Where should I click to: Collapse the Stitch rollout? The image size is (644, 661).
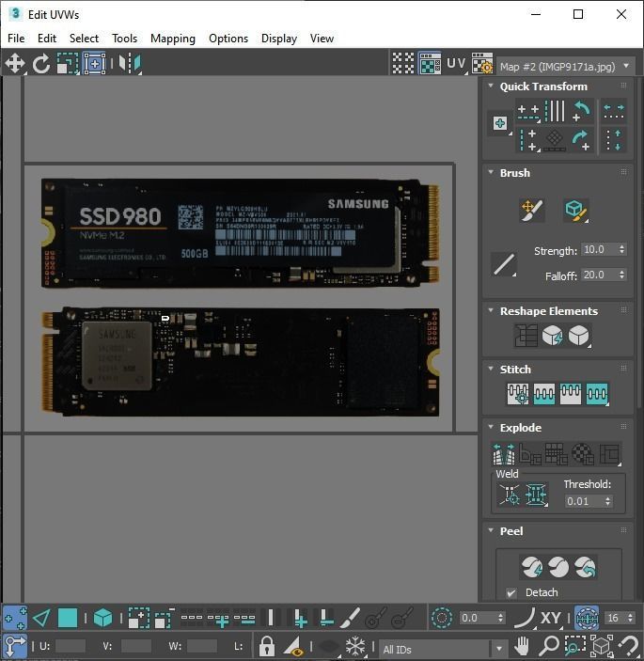[x=491, y=369]
